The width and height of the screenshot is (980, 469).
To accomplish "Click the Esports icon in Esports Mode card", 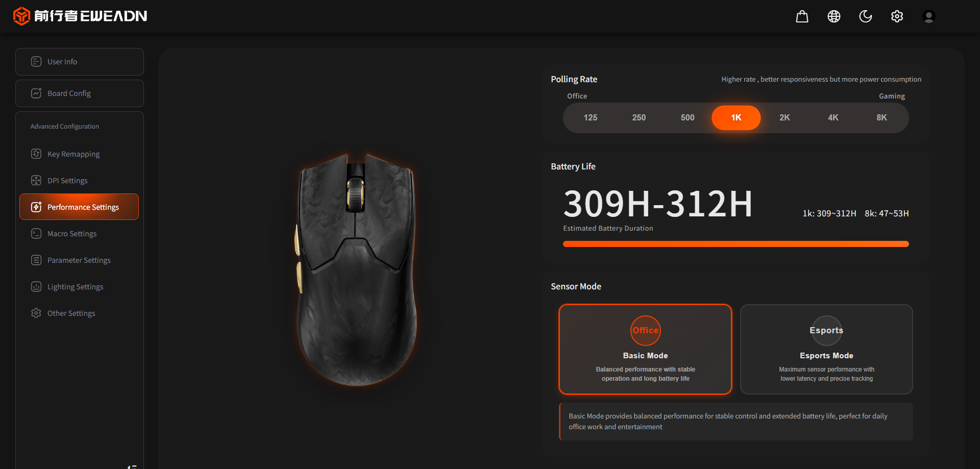I will [826, 330].
